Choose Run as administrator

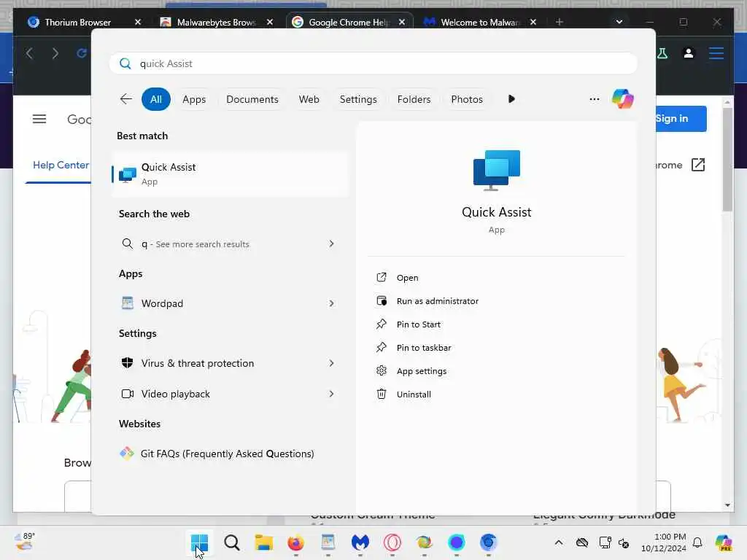point(438,301)
